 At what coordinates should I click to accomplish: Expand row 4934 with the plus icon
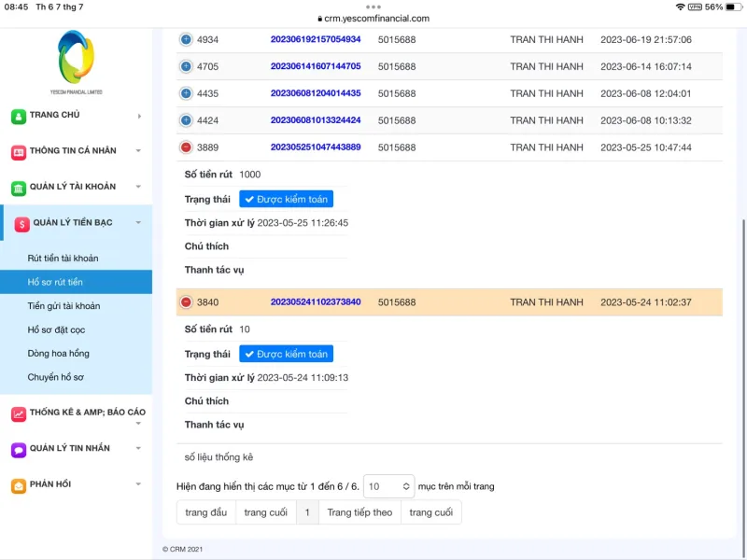point(186,40)
